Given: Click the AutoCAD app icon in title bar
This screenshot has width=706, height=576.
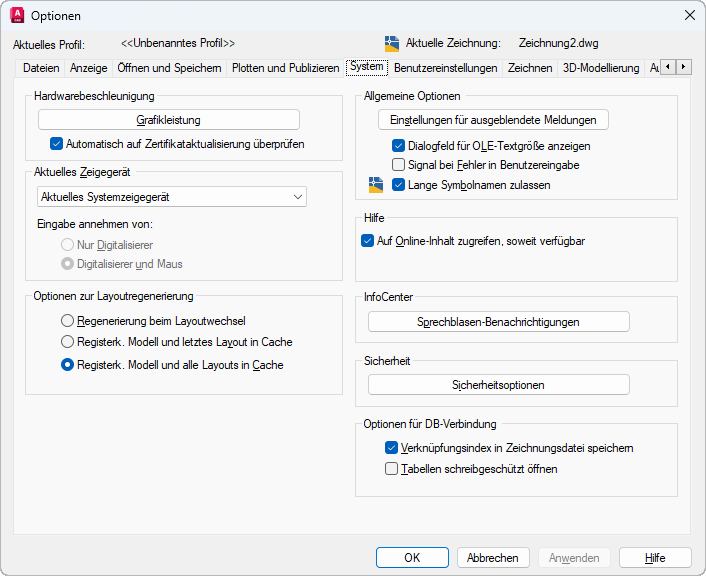Looking at the screenshot, I should point(17,15).
